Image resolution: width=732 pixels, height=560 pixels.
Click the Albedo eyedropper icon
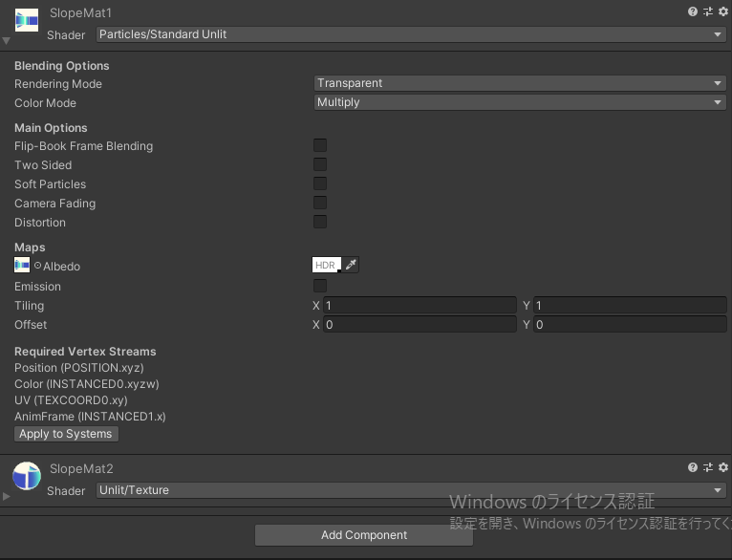(x=351, y=265)
